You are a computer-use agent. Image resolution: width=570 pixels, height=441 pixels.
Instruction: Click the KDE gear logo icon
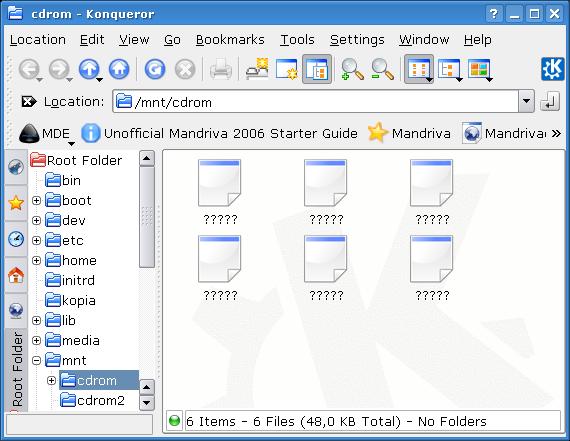553,69
